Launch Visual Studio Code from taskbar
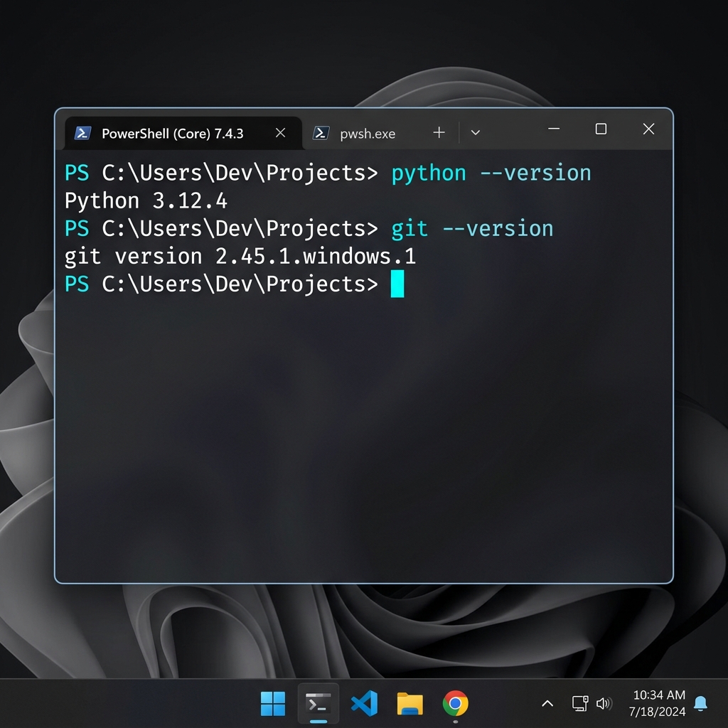Viewport: 728px width, 728px height. coord(364,703)
